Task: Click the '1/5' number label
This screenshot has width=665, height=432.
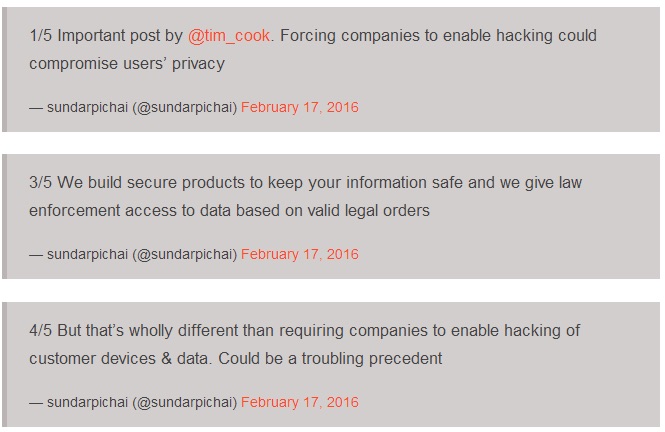Action: [40, 36]
